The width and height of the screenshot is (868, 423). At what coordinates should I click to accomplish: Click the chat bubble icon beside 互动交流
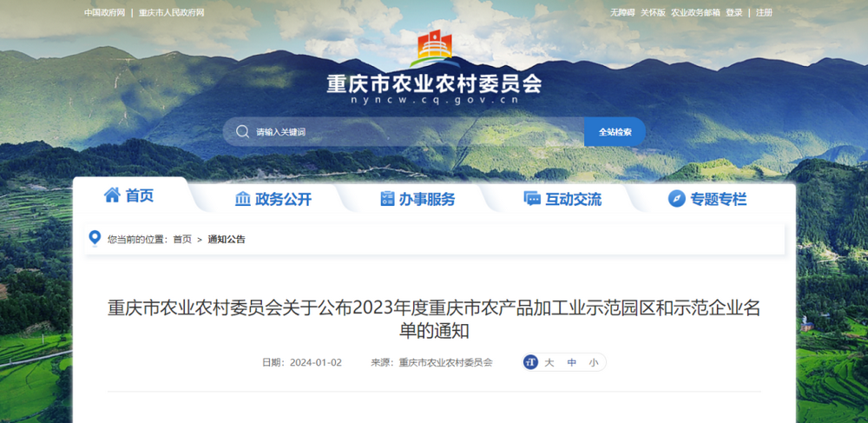532,199
